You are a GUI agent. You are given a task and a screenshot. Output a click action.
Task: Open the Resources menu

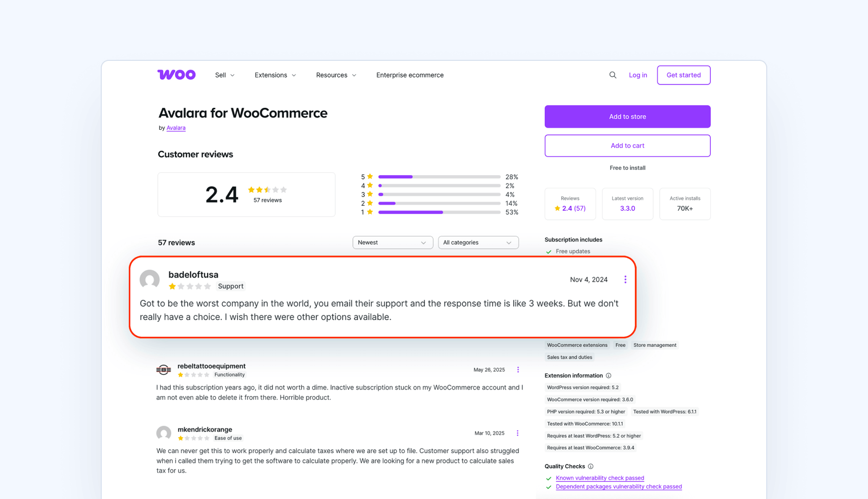point(336,75)
